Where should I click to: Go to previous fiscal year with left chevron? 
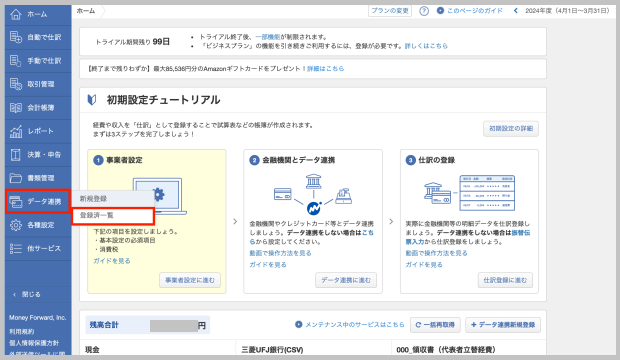[516, 11]
